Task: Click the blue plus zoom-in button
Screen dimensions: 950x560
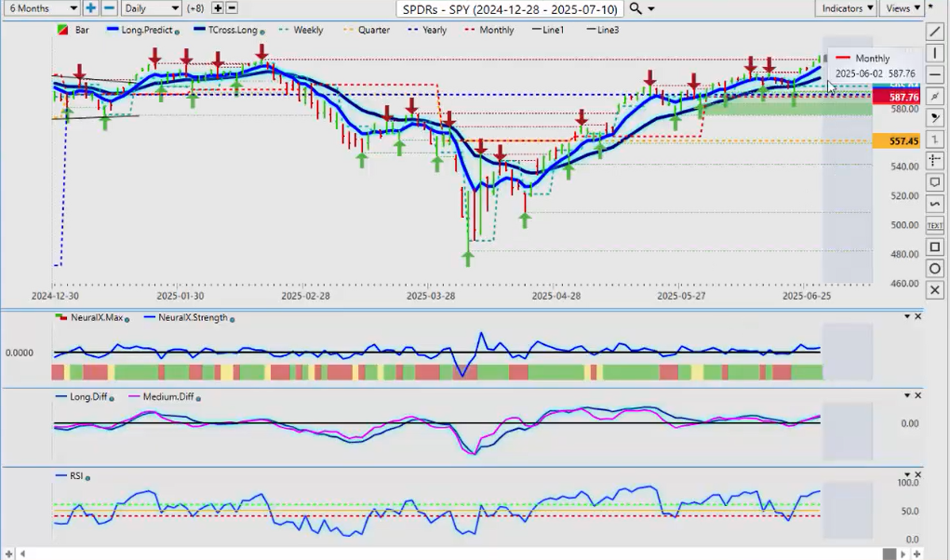Action: point(90,8)
